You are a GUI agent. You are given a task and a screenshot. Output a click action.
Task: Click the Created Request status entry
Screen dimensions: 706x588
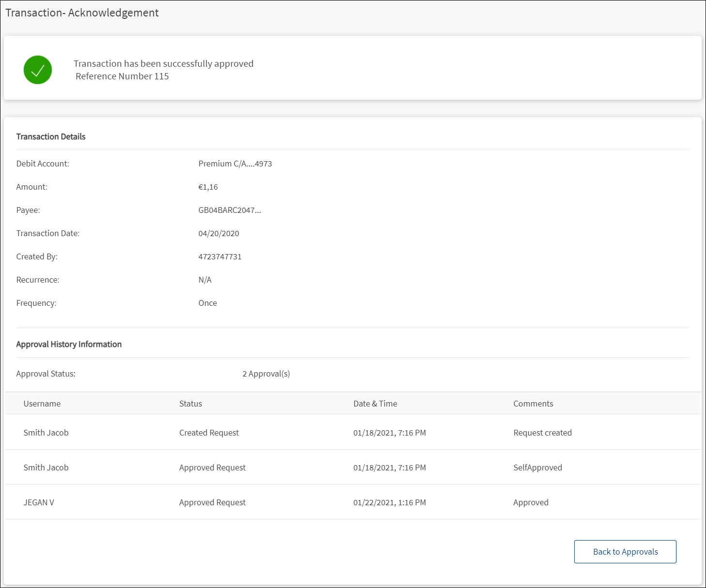pyautogui.click(x=209, y=433)
